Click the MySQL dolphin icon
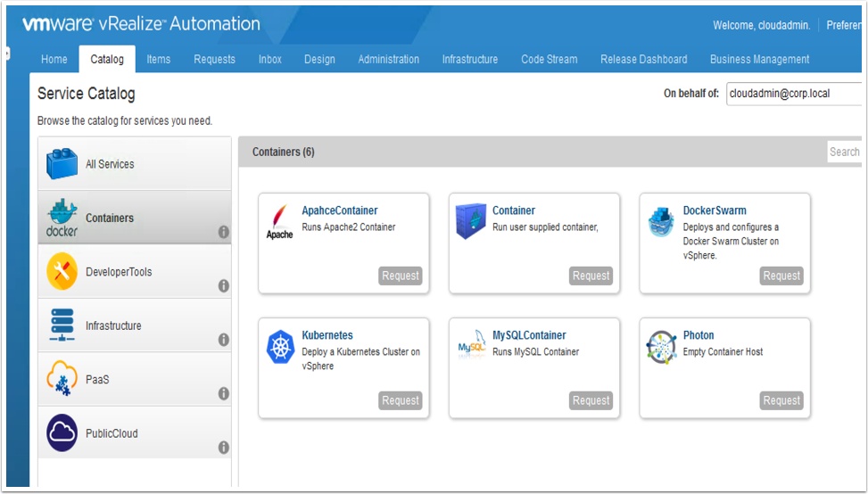Viewport: 868px width, 494px height. 471,344
